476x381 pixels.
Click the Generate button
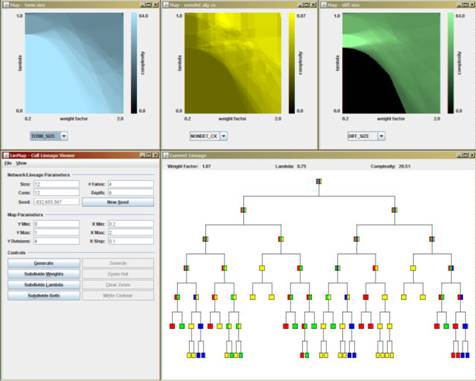tap(44, 263)
